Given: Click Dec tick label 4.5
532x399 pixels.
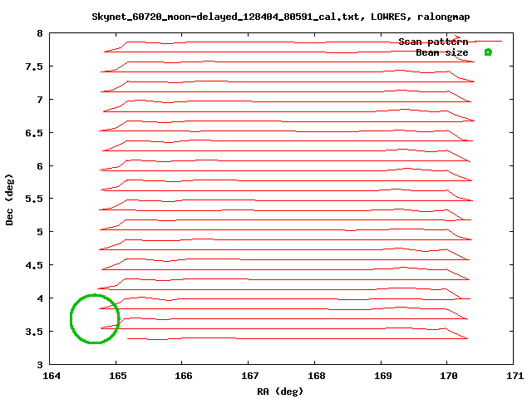Looking at the screenshot, I should (x=34, y=265).
